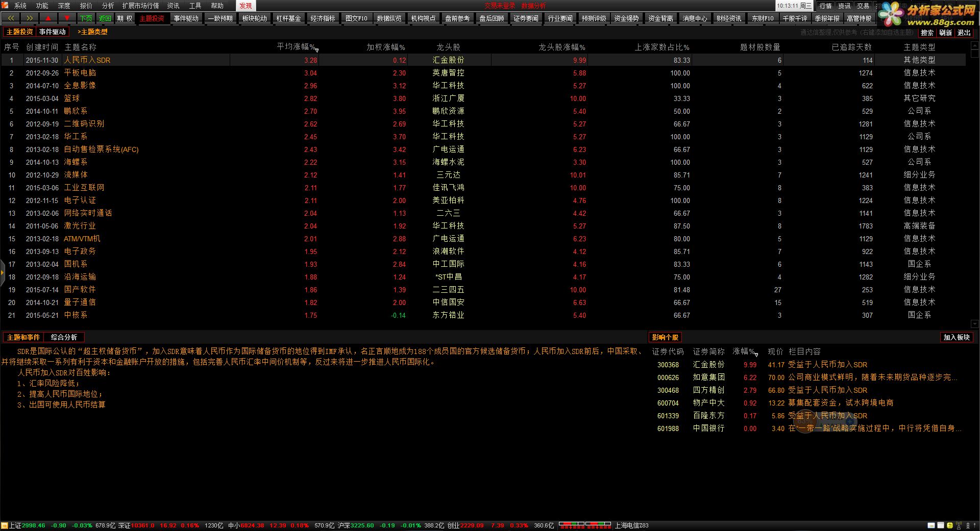Open the 报价 menu
Screen dimensions: 980x531
[86, 6]
